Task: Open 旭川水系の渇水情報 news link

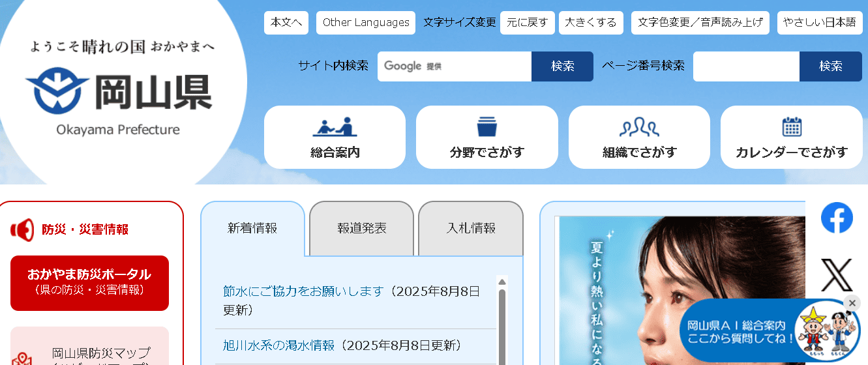Action: tap(278, 345)
